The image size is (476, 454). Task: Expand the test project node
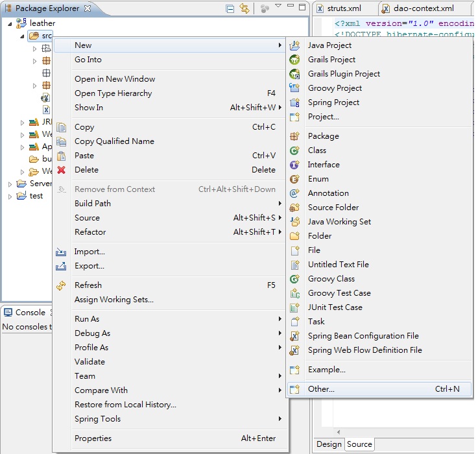(x=10, y=197)
